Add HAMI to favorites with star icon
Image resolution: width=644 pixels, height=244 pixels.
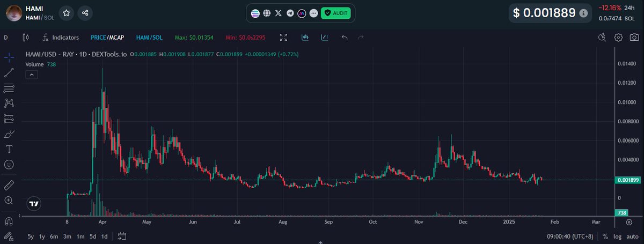[x=66, y=13]
